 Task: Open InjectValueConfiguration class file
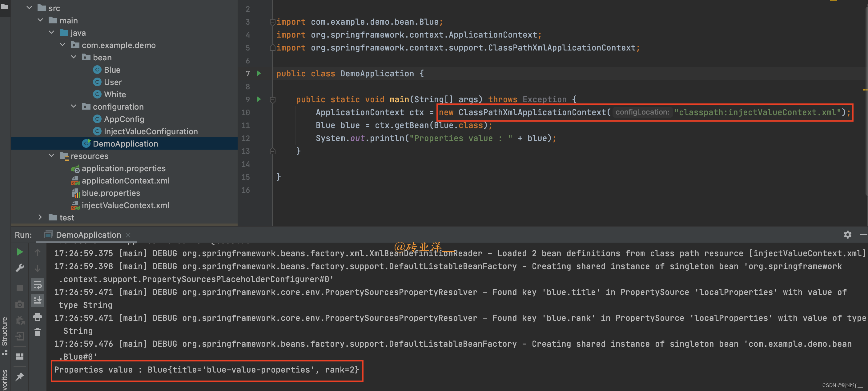(x=151, y=131)
